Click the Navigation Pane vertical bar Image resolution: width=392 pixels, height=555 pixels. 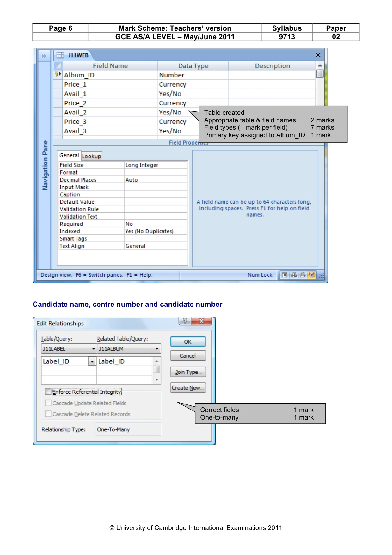point(45,165)
